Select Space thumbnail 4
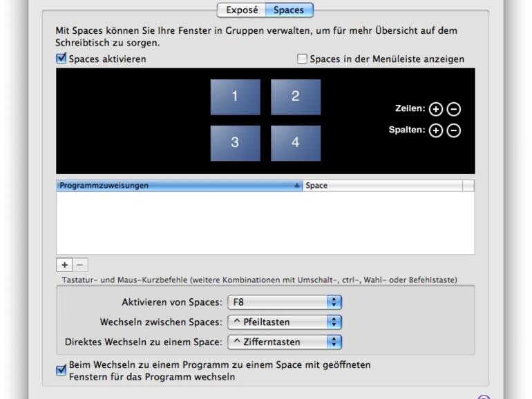This screenshot has height=399, width=532. [296, 143]
